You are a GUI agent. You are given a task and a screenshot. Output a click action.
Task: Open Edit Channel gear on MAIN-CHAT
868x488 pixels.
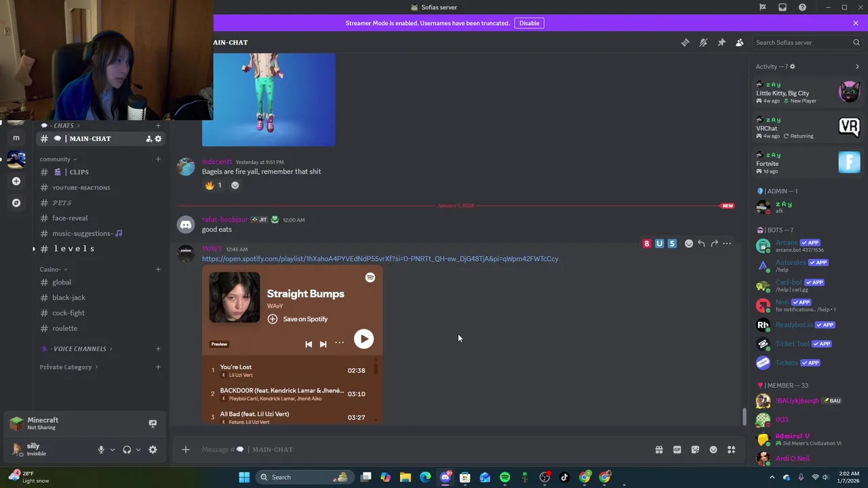coord(158,139)
